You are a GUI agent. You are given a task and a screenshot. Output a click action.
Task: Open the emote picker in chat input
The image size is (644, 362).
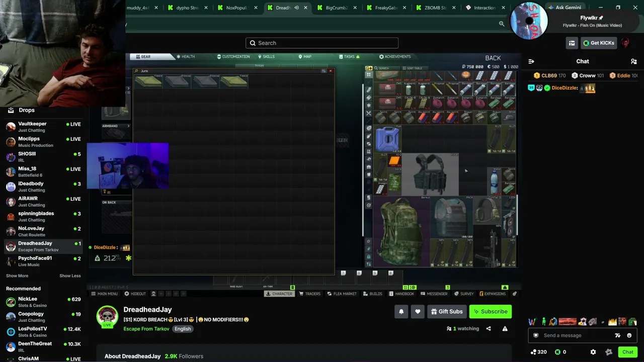629,335
